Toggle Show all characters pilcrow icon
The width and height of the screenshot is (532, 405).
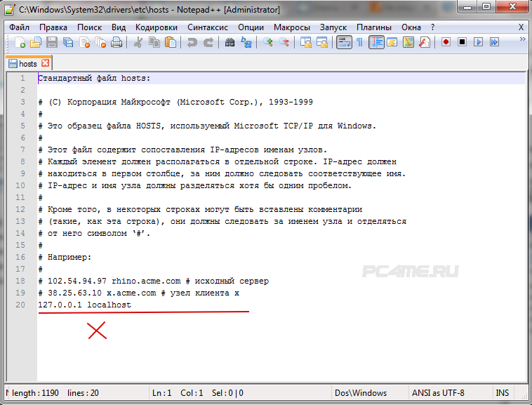tap(359, 42)
